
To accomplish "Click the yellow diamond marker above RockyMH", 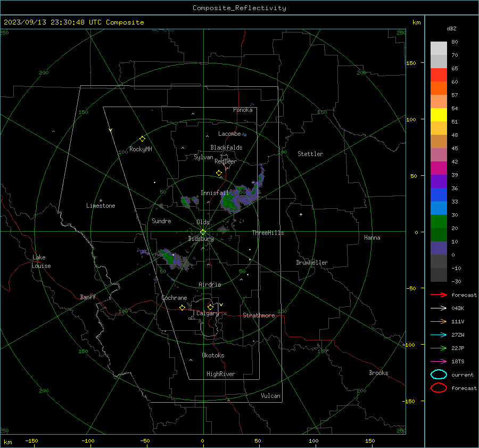I will (x=142, y=139).
